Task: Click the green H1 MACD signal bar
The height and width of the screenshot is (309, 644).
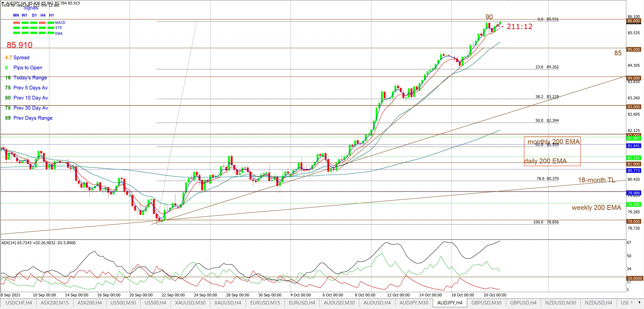Action: (x=51, y=23)
